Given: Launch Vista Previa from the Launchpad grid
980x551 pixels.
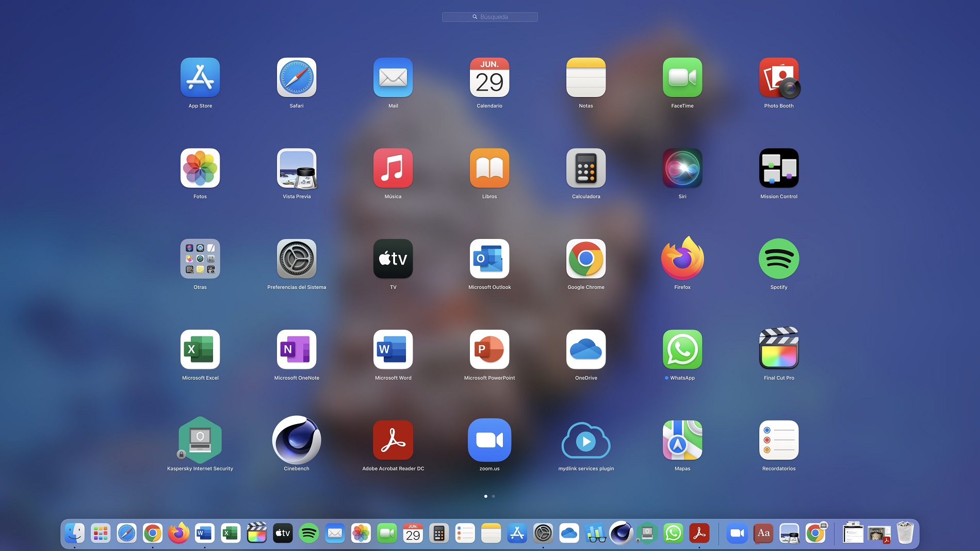Looking at the screenshot, I should click(297, 168).
